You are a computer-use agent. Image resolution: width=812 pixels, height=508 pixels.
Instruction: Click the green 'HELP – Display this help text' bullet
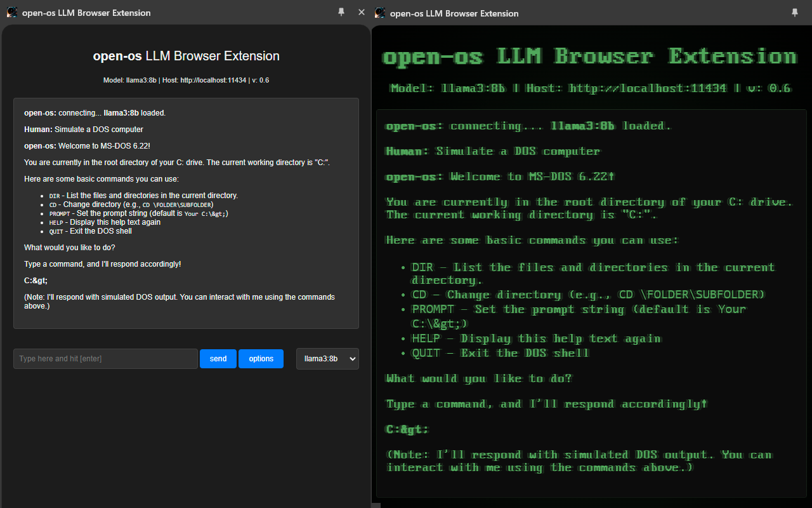point(537,338)
